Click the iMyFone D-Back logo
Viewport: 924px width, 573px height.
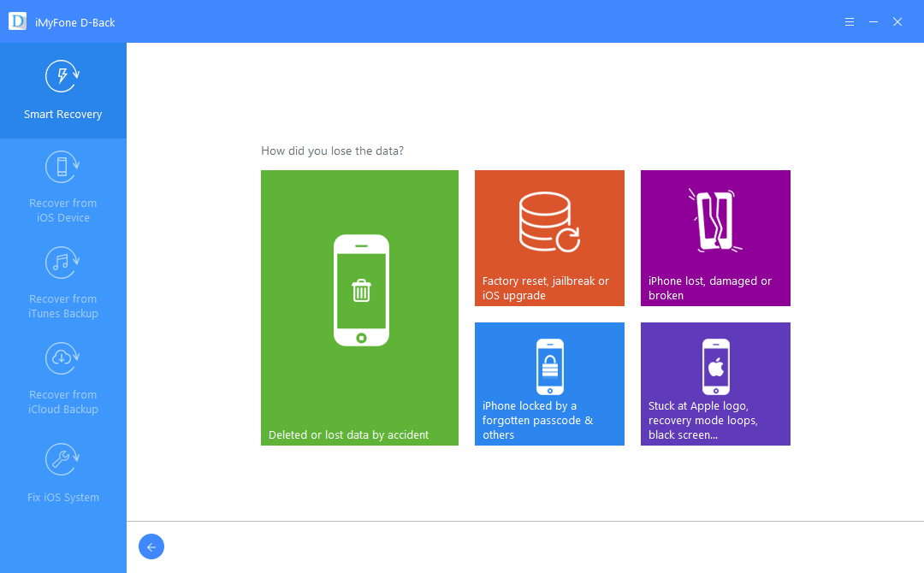[x=17, y=21]
